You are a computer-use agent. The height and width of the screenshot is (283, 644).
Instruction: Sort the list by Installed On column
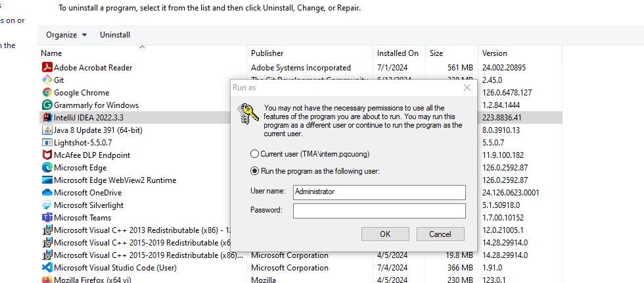(x=398, y=53)
